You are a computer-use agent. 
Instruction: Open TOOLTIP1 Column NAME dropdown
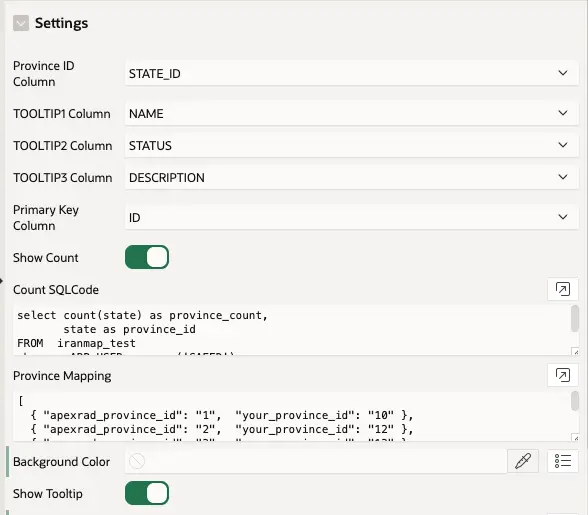351,113
